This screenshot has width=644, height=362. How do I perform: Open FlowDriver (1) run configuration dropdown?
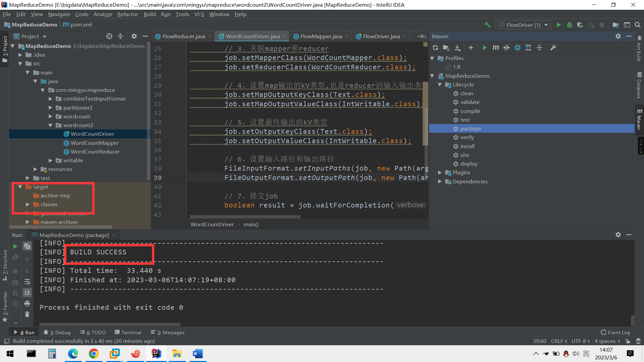pyautogui.click(x=523, y=25)
